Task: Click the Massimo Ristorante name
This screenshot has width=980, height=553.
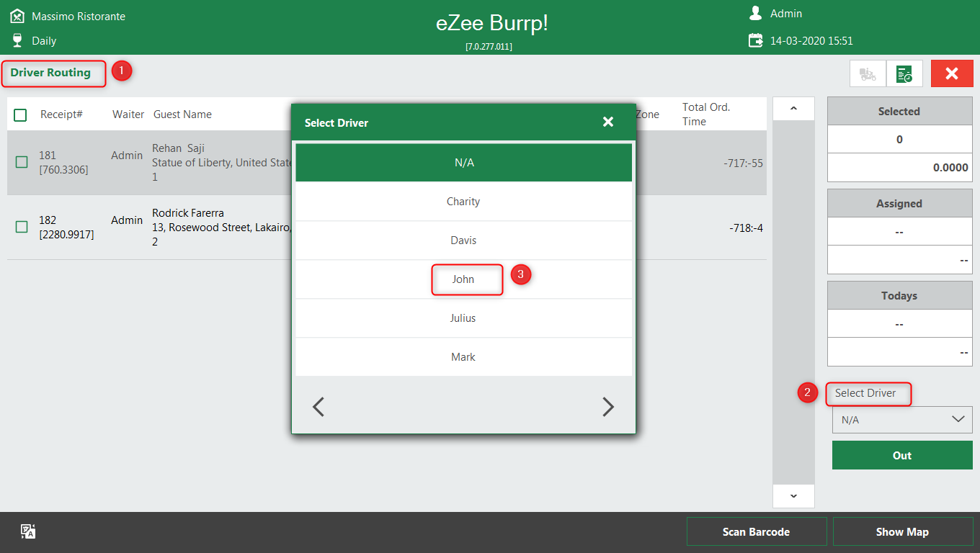Action: [x=79, y=16]
